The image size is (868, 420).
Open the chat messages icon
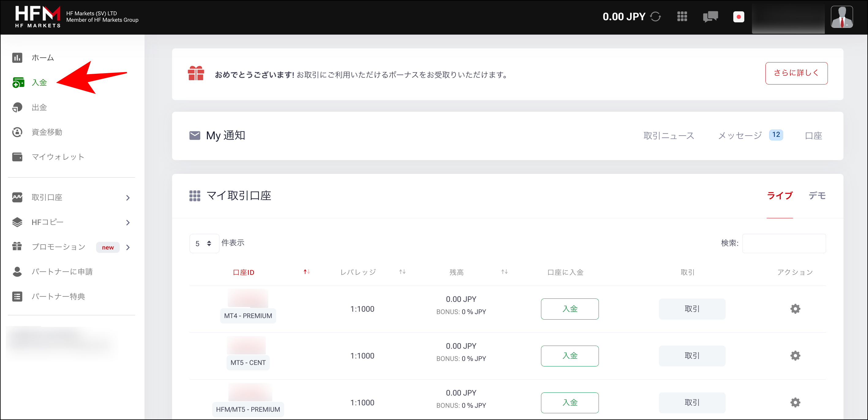coord(710,17)
